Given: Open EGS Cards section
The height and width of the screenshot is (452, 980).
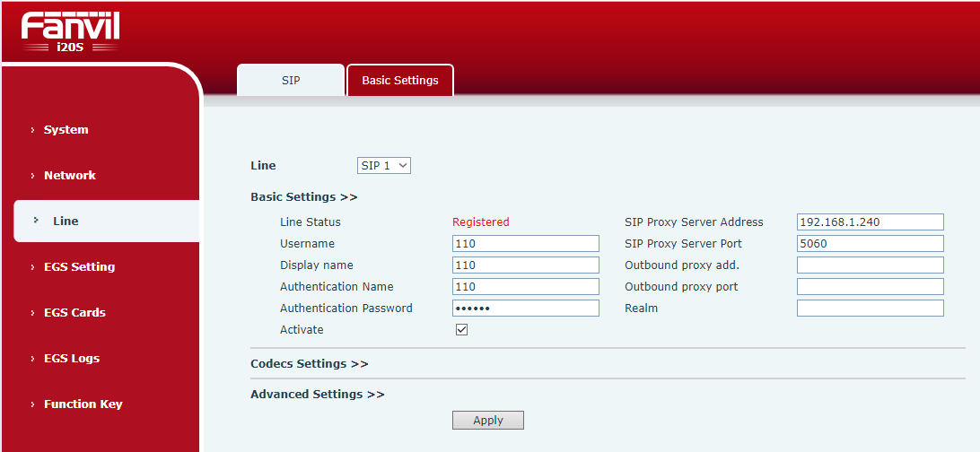Looking at the screenshot, I should (x=74, y=312).
